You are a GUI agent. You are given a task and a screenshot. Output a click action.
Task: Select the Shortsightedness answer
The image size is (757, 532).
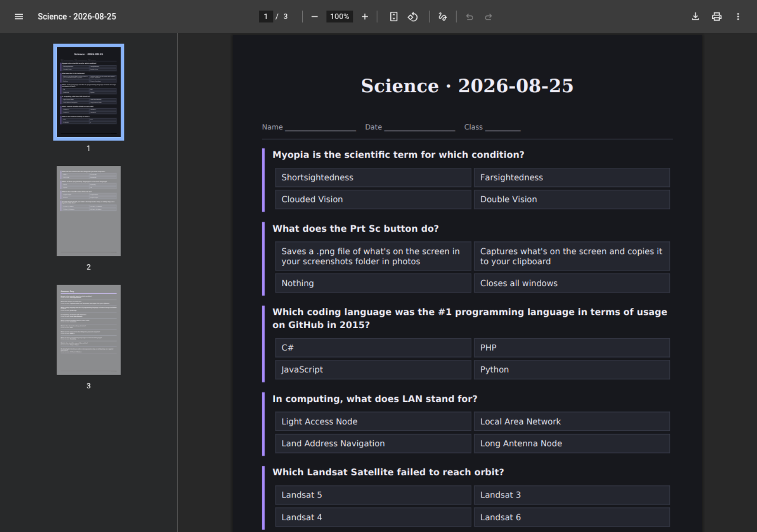(x=373, y=177)
